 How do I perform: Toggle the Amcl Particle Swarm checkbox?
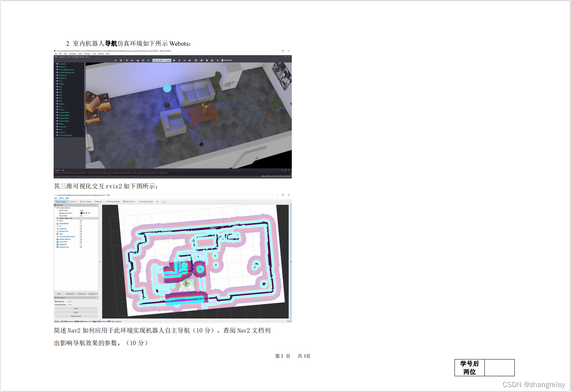point(81,237)
